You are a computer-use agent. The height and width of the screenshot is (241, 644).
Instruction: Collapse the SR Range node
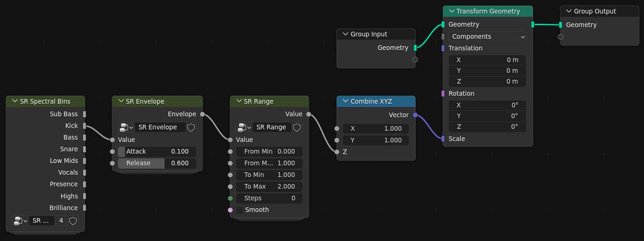239,101
